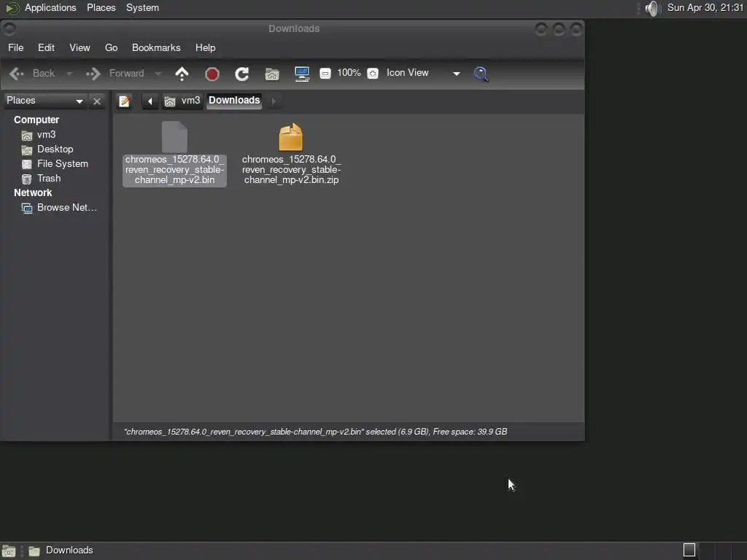Click the show desktop icon in taskbar
Image resolution: width=747 pixels, height=560 pixels.
[x=9, y=551]
